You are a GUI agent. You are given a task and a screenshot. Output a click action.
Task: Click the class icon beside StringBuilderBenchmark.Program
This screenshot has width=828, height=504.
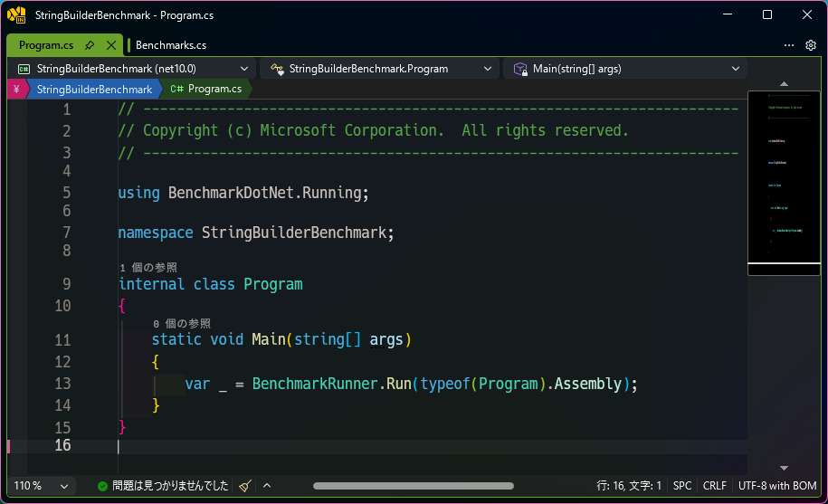coord(277,69)
